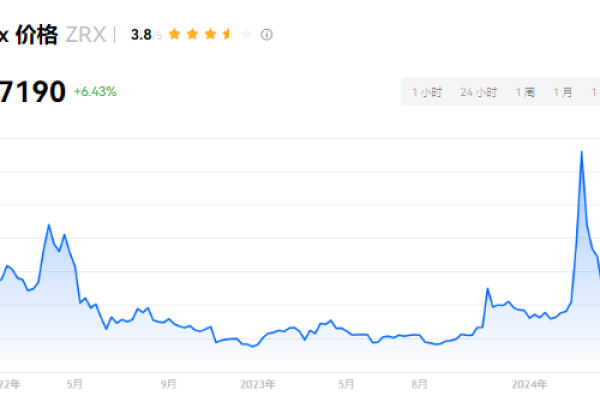Click the half-filled fourth rating star
The height and width of the screenshot is (420, 600).
pyautogui.click(x=227, y=34)
